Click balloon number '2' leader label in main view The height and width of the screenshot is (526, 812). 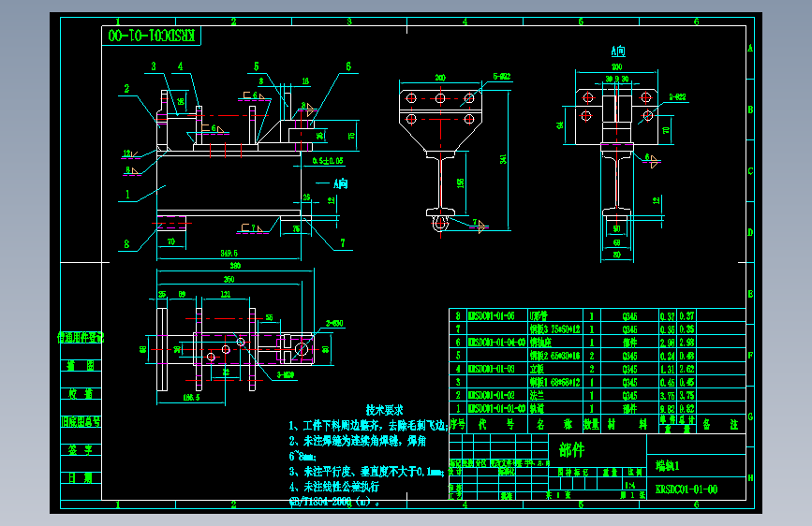(x=126, y=89)
